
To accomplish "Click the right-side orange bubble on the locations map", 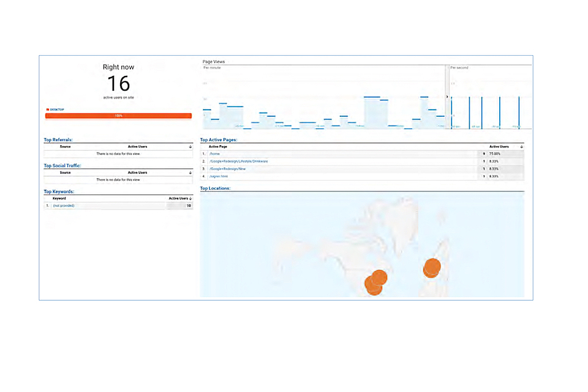I will click(432, 268).
